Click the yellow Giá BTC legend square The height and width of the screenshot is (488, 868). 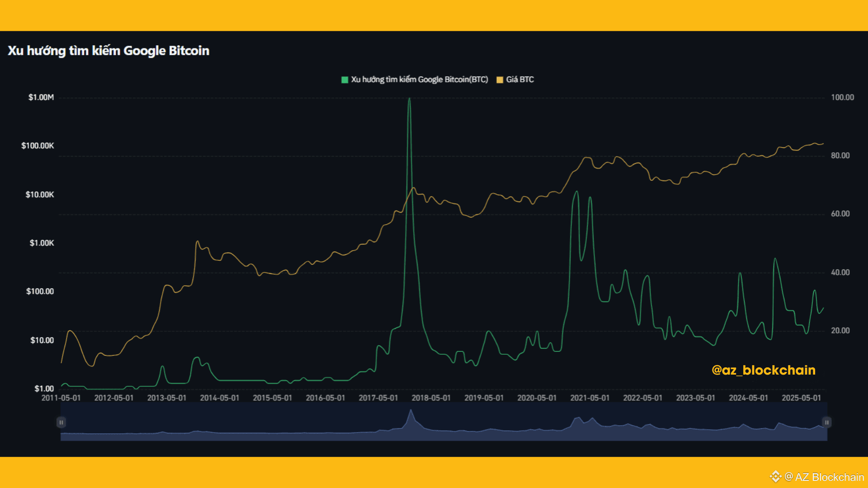[500, 80]
